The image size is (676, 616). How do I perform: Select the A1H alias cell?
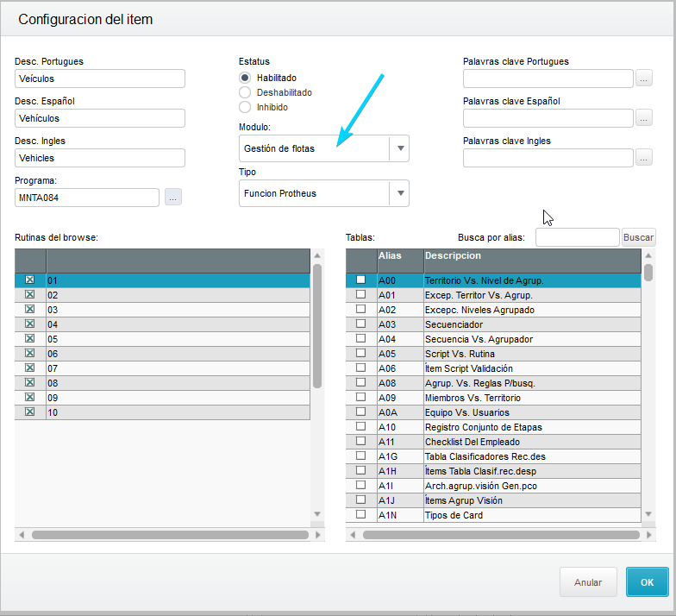pos(400,471)
